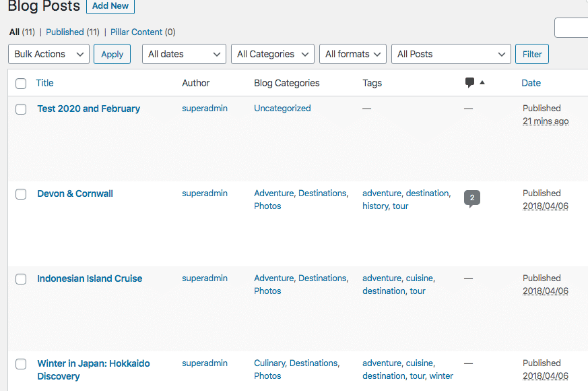Check the Devon & Cornwall row checkbox

20,193
